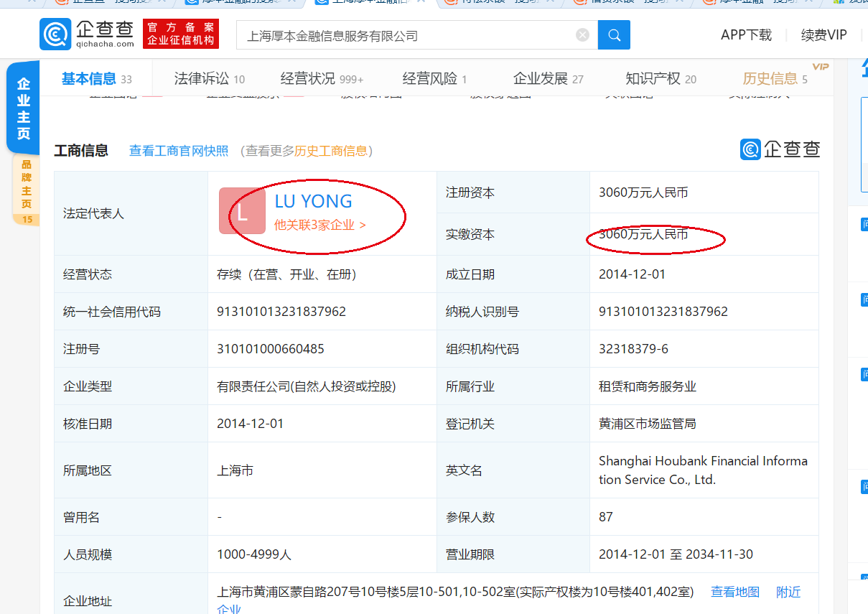Switch to 企业发展 tab
Image resolution: width=868 pixels, height=614 pixels.
tap(548, 79)
